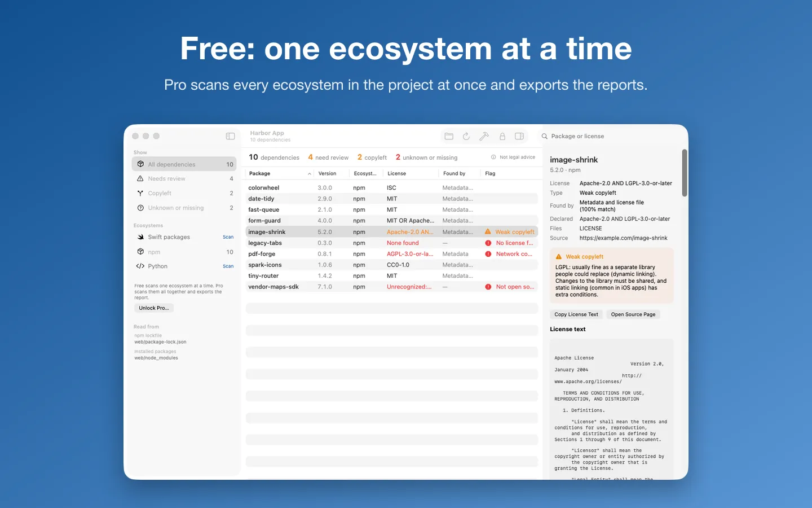The width and height of the screenshot is (812, 508).
Task: Click the search magnifier icon
Action: click(x=545, y=136)
